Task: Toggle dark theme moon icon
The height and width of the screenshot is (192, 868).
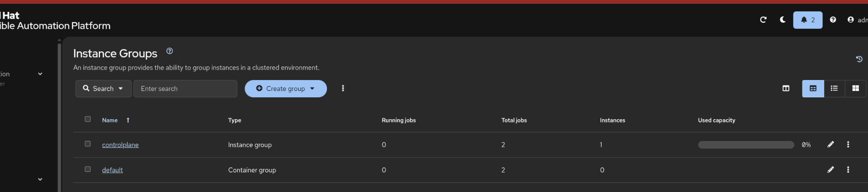Action: pyautogui.click(x=783, y=20)
